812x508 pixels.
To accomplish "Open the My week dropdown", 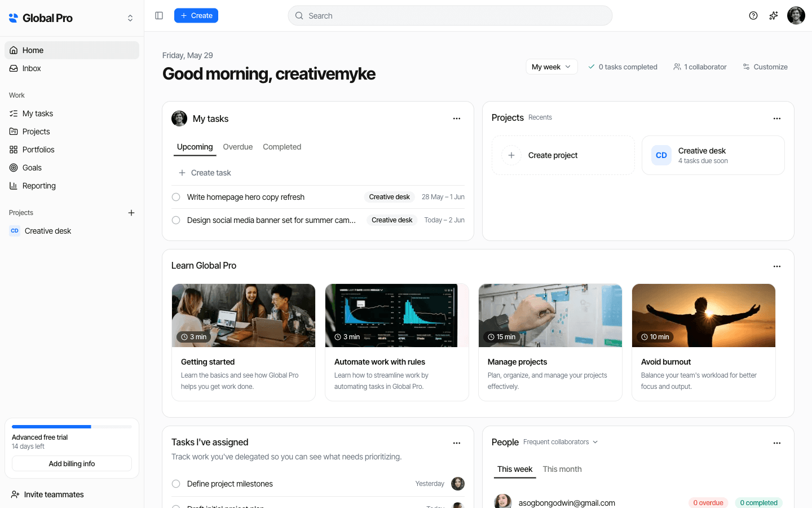I will point(551,67).
